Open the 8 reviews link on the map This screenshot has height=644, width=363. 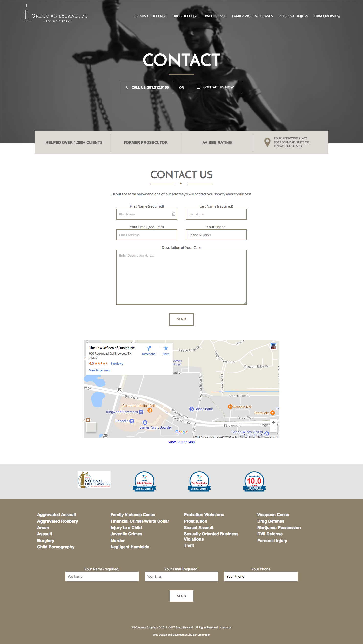tap(117, 363)
